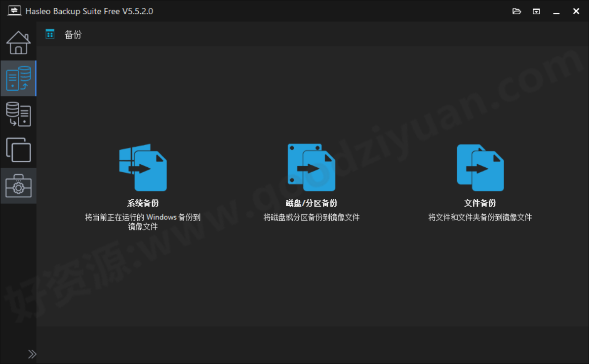Launch 系统备份 via its large blue icon
This screenshot has height=364, width=589.
point(143,167)
